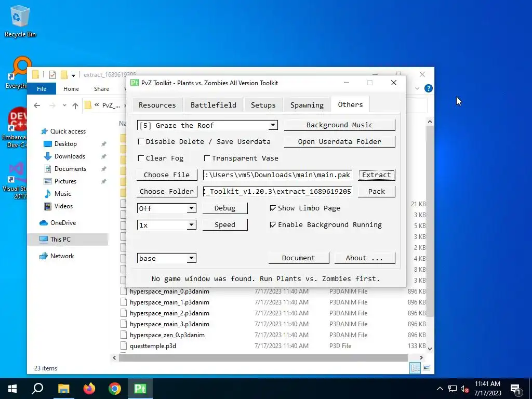532x399 pixels.
Task: Click the Windows Start button
Action: point(12,389)
